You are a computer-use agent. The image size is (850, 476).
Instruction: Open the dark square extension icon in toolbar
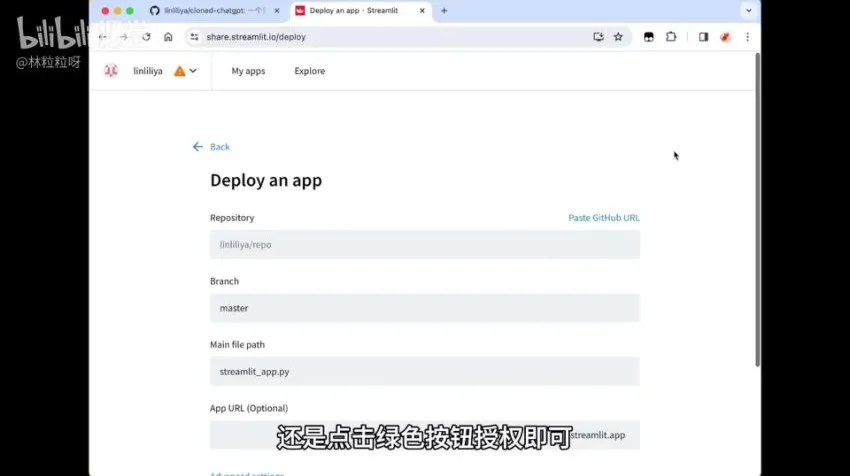[648, 37]
